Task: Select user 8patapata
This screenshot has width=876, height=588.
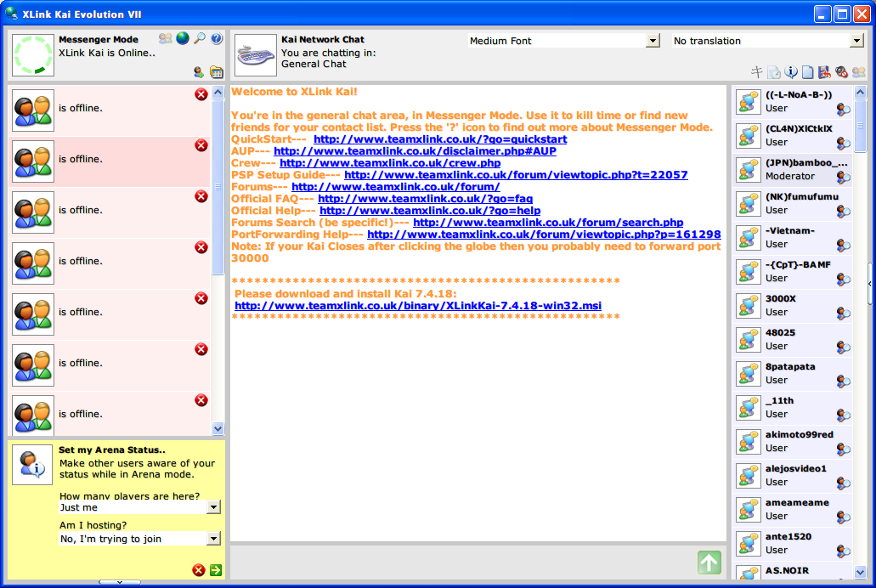Action: pyautogui.click(x=792, y=373)
